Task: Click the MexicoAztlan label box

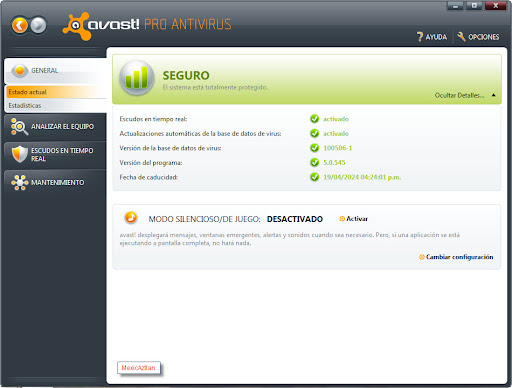Action: click(x=139, y=368)
